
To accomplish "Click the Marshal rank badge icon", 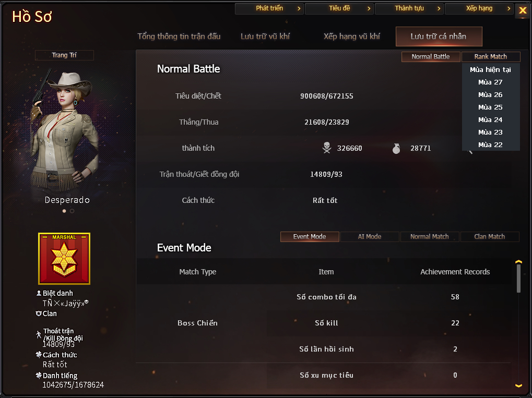I will (64, 259).
